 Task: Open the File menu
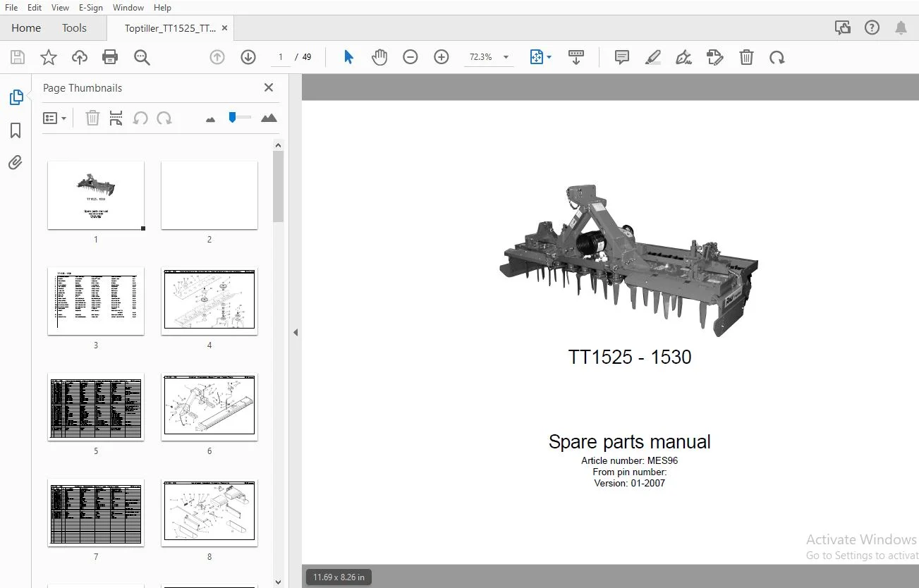[x=11, y=7]
